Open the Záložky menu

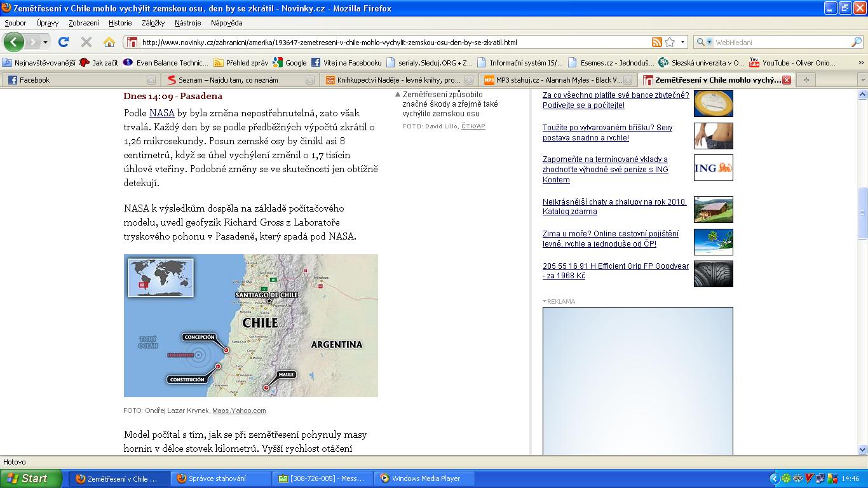coord(153,23)
